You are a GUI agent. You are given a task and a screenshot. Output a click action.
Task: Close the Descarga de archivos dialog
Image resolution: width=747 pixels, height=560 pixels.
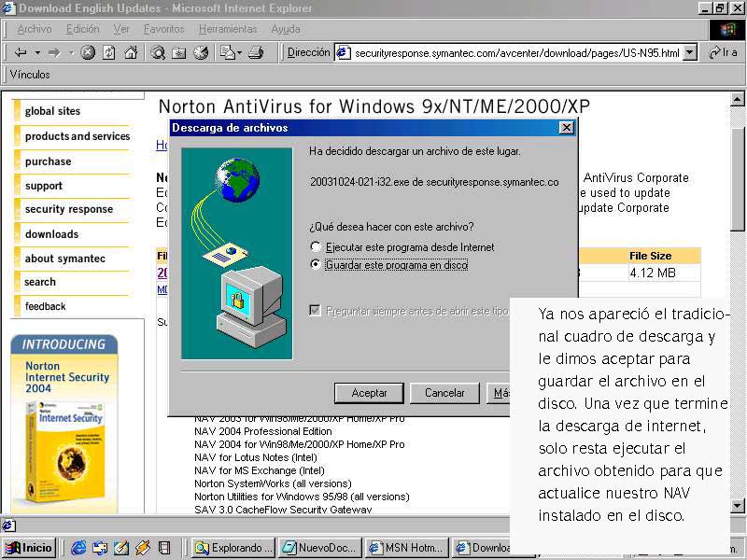coord(566,128)
